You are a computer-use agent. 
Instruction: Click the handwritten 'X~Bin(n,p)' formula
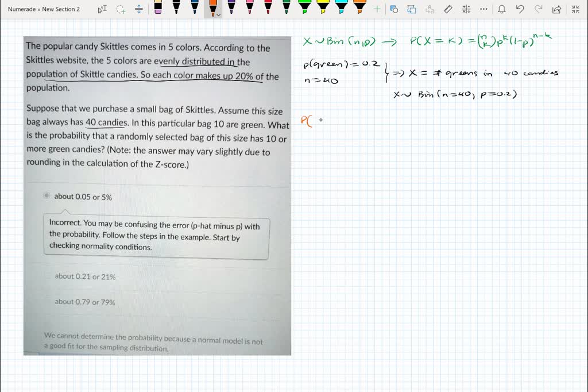[x=339, y=41]
